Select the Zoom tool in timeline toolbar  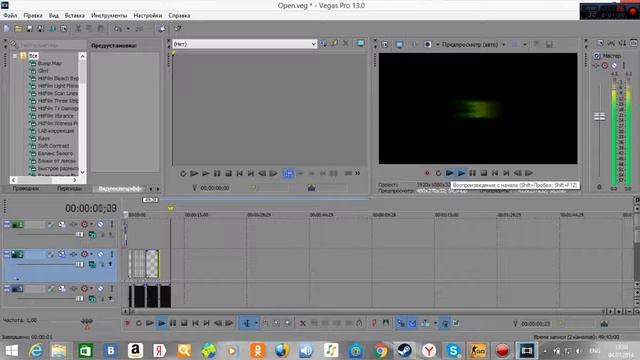tap(288, 323)
